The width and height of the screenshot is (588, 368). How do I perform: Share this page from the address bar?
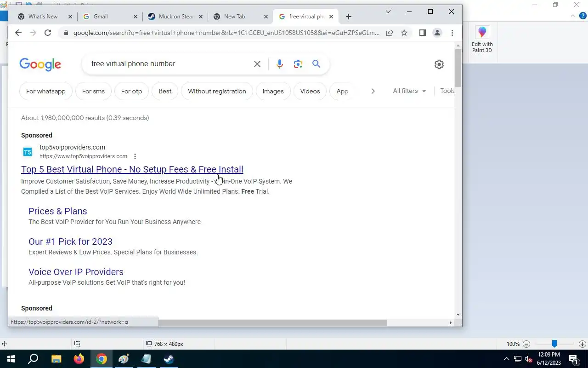tap(390, 33)
